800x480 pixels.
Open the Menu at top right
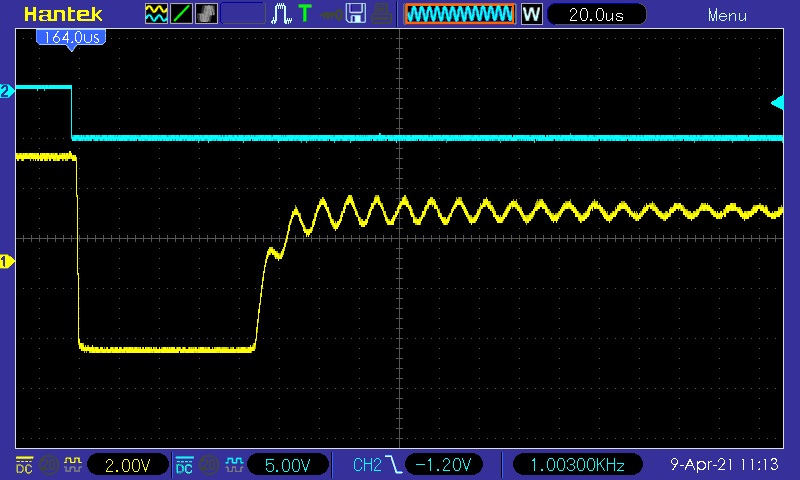[727, 15]
